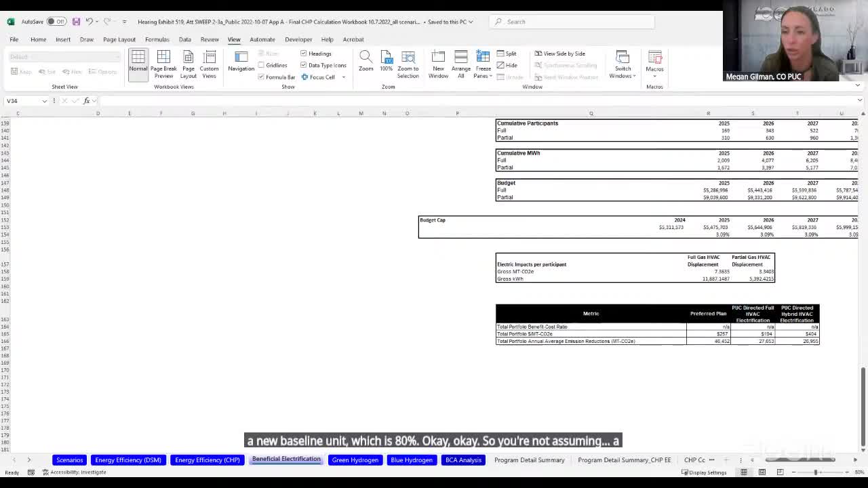The image size is (868, 488).
Task: Open Energy Efficiency (CHP) sheet
Action: click(208, 460)
